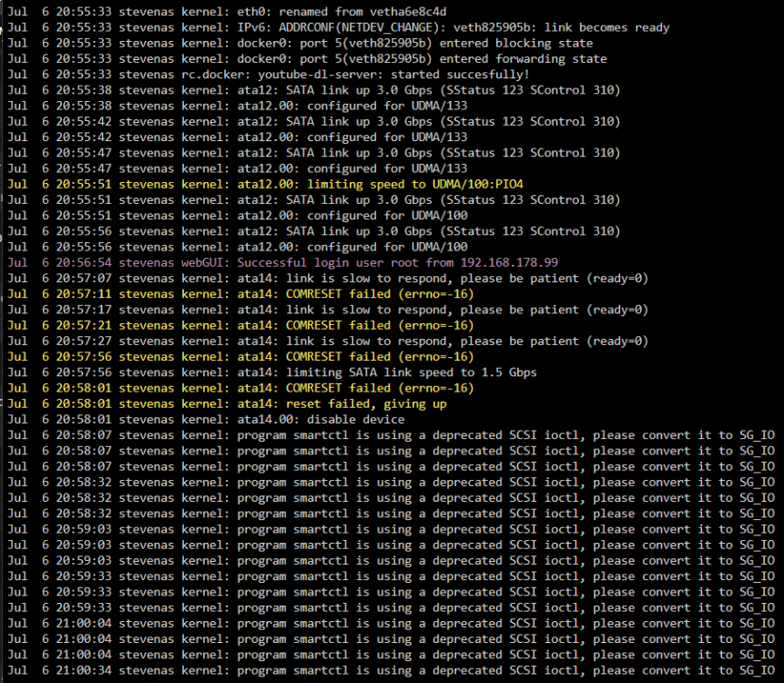The height and width of the screenshot is (683, 784).
Task: Select the 20:55:56 'configured for UDMA/100' line
Action: tap(238, 247)
